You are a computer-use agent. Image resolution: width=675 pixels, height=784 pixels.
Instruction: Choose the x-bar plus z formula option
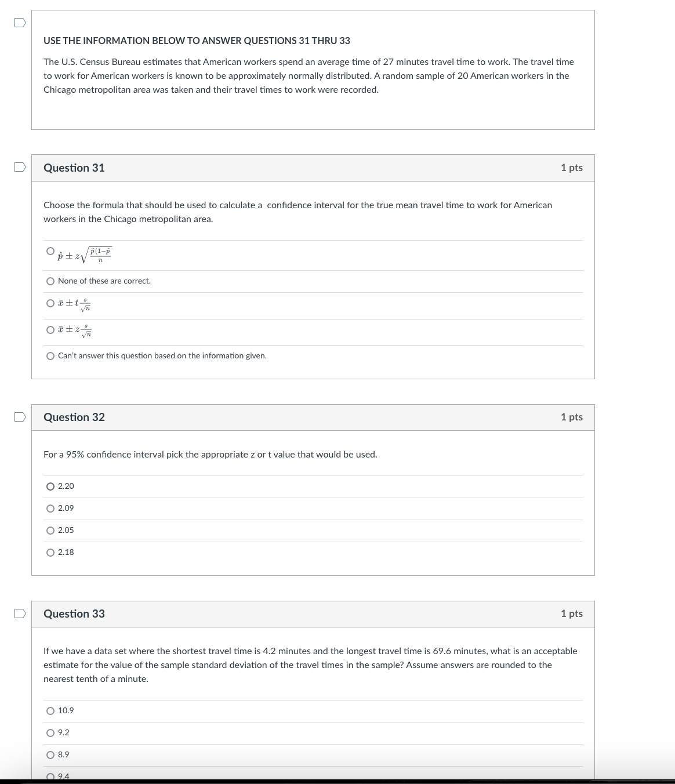click(50, 329)
